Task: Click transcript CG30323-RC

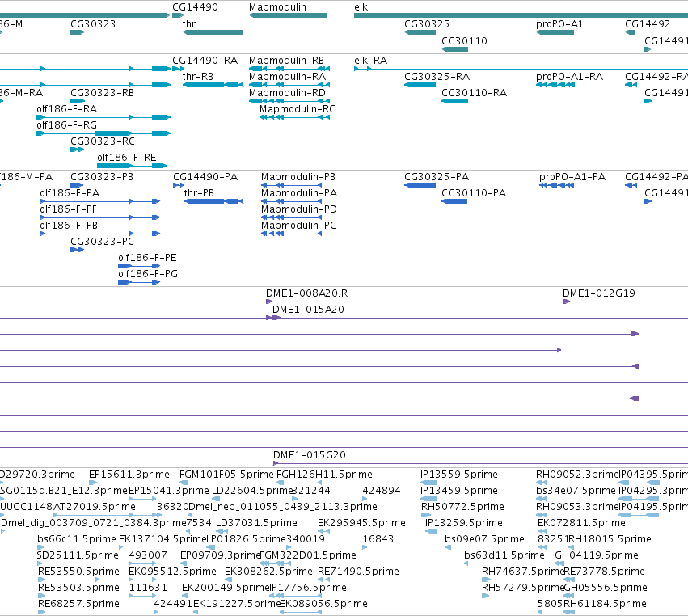Action: (102, 141)
